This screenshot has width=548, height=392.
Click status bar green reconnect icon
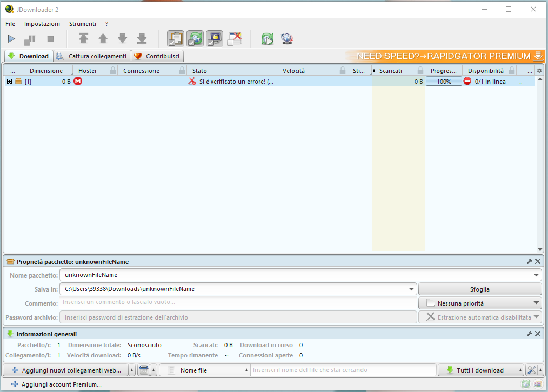coord(526,384)
